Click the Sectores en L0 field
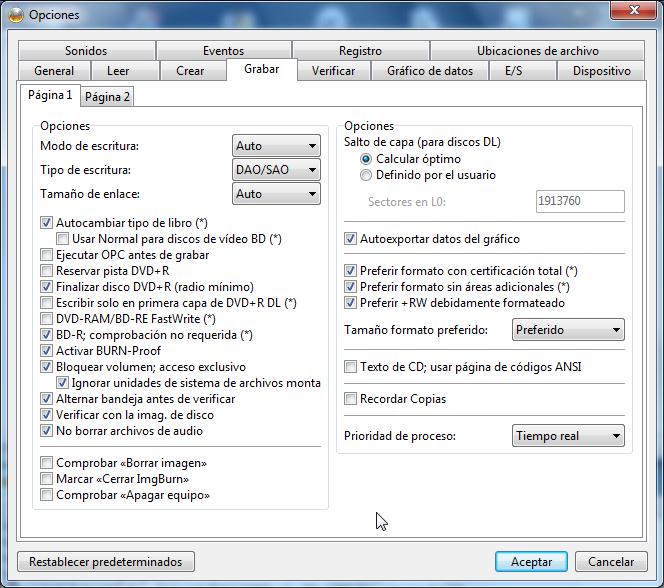 click(x=580, y=201)
